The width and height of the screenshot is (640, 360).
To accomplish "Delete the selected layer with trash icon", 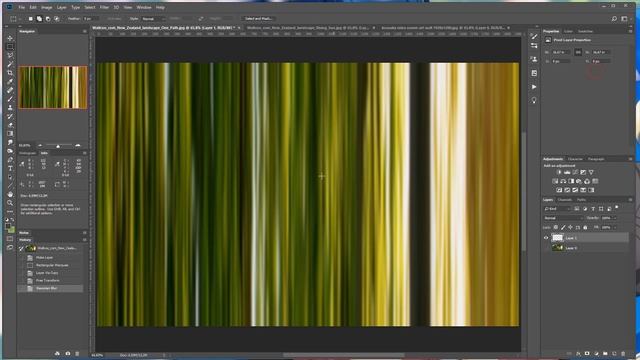I will pos(623,353).
